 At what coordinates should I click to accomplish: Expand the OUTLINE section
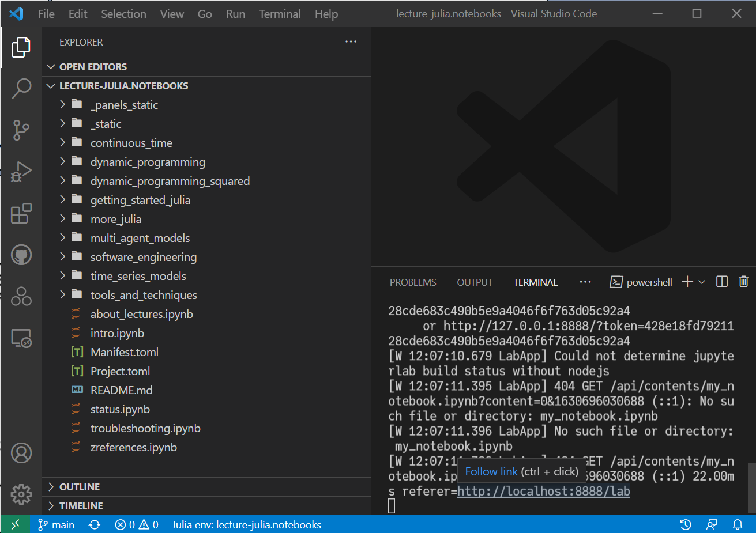tap(80, 487)
